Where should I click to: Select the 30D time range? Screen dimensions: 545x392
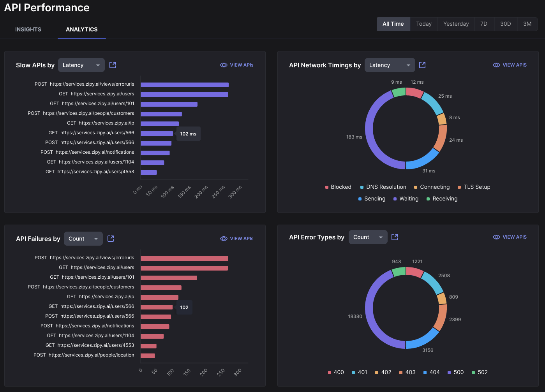point(505,24)
